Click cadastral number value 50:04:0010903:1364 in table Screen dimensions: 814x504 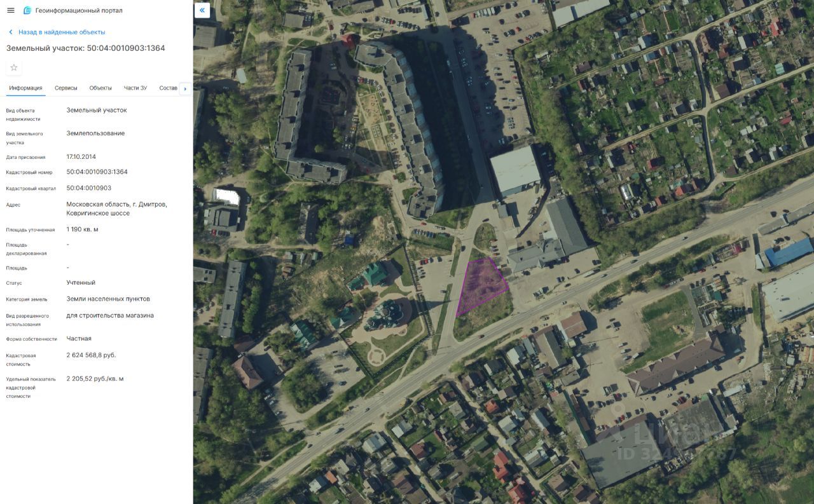97,172
